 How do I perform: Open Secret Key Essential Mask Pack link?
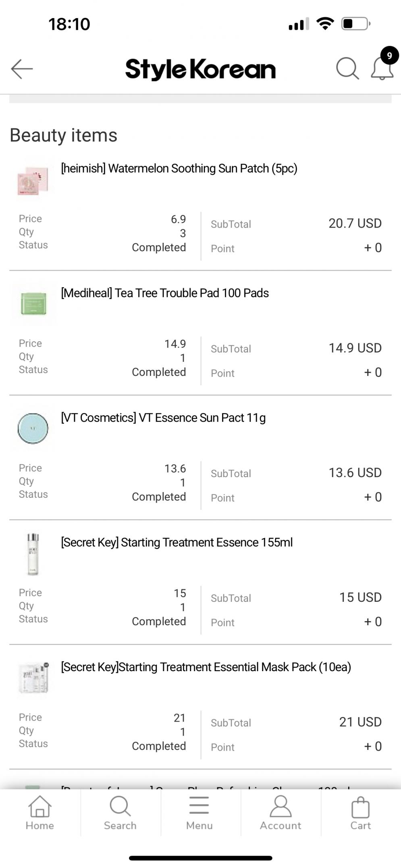tap(206, 667)
